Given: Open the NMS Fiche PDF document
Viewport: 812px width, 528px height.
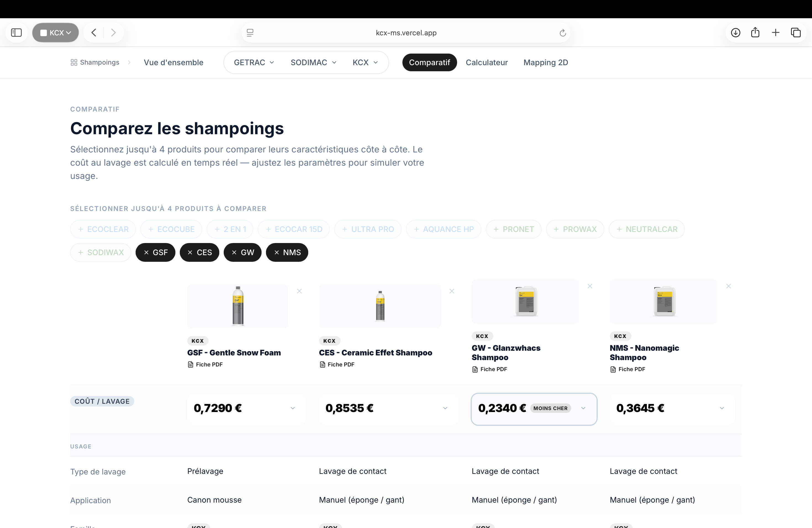Looking at the screenshot, I should coord(628,369).
